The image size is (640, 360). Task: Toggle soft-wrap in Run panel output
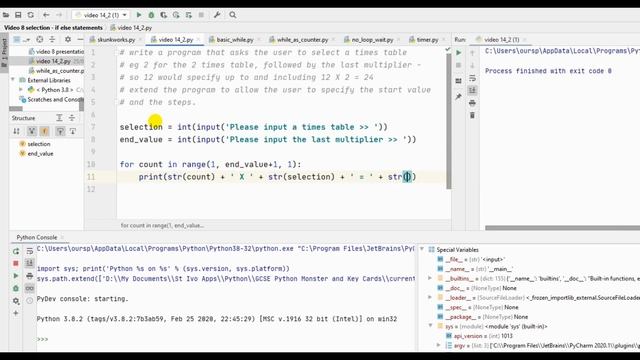472,78
